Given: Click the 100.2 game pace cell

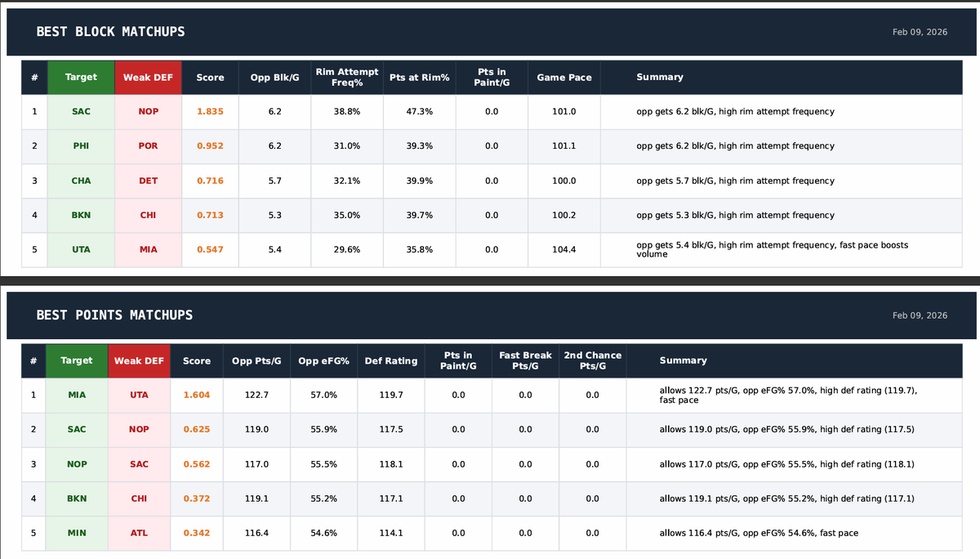Looking at the screenshot, I should 564,215.
